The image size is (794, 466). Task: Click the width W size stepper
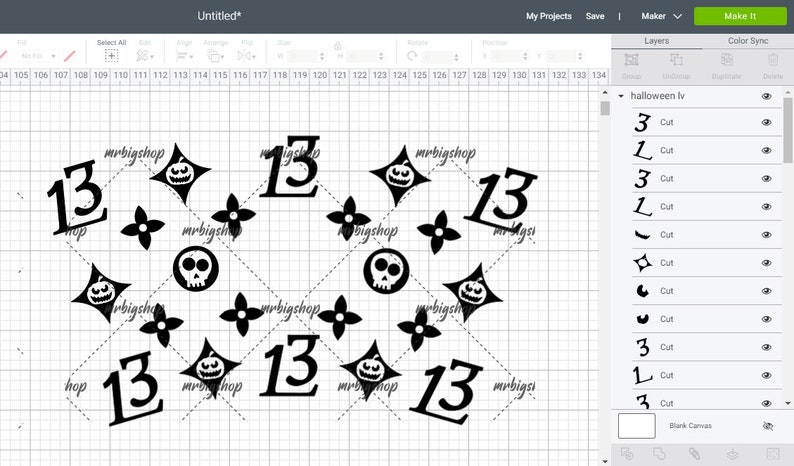(x=322, y=56)
